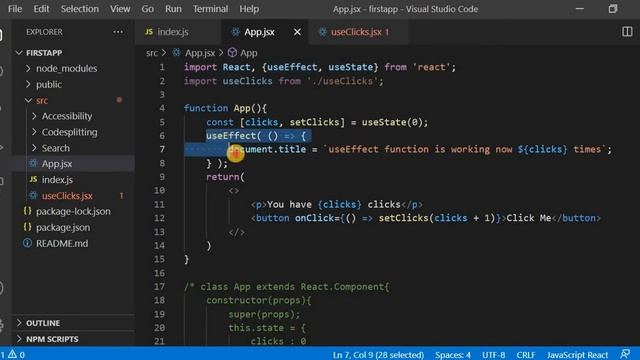
Task: Change indentation via Spaces: 4
Action: pyautogui.click(x=453, y=355)
